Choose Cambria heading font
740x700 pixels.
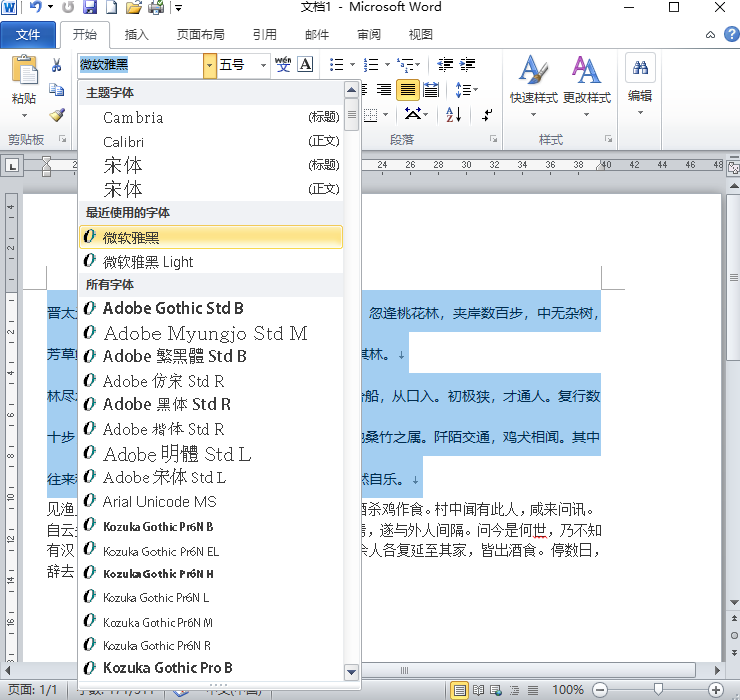point(210,117)
